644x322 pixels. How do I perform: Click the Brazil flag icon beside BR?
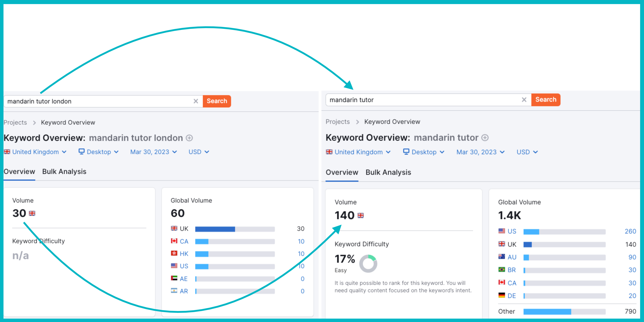click(x=502, y=270)
